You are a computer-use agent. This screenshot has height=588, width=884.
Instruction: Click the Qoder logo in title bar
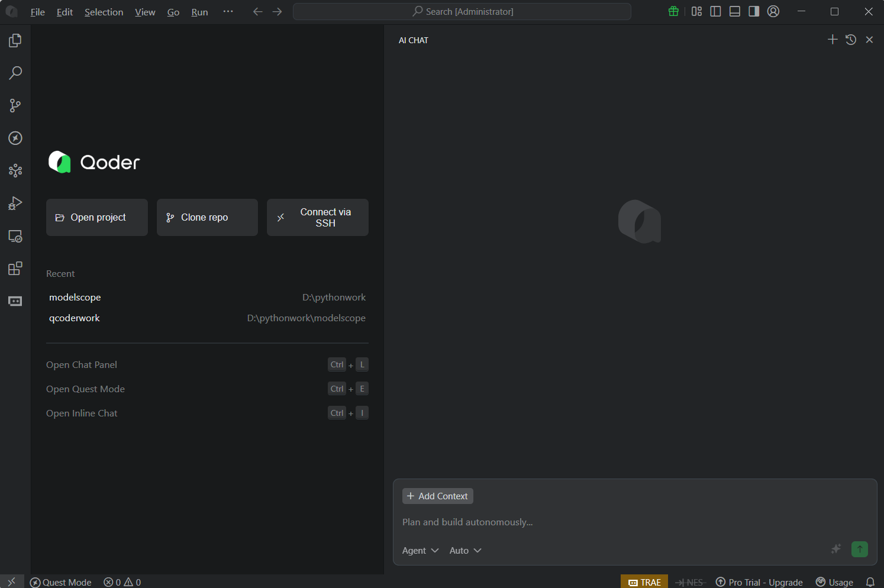coord(11,11)
